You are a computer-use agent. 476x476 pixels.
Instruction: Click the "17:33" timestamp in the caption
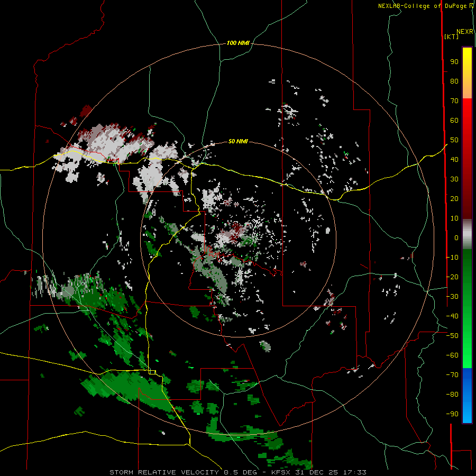tap(355, 472)
